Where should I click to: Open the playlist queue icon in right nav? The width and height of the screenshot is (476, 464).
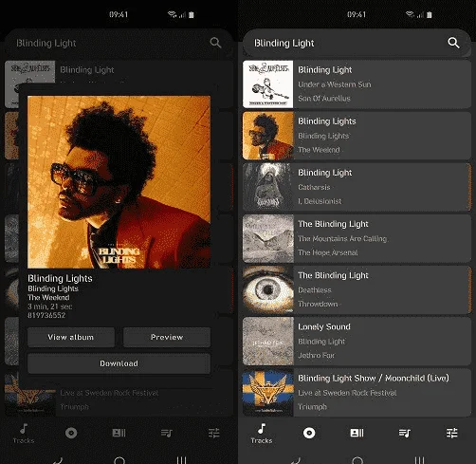coord(405,433)
